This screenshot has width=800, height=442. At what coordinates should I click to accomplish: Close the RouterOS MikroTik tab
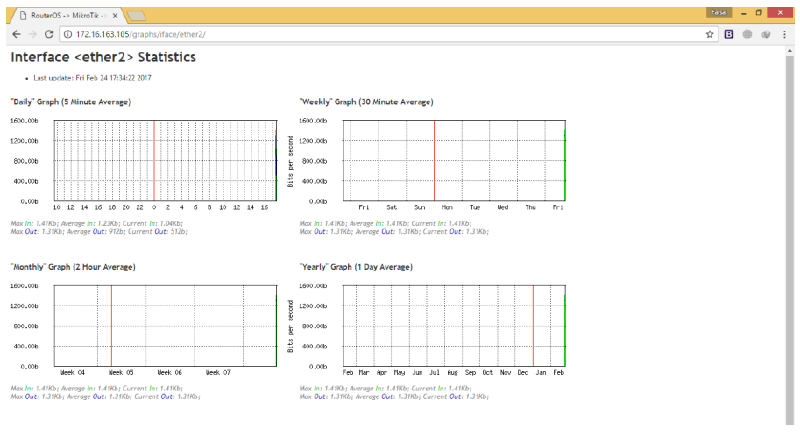coord(115,15)
